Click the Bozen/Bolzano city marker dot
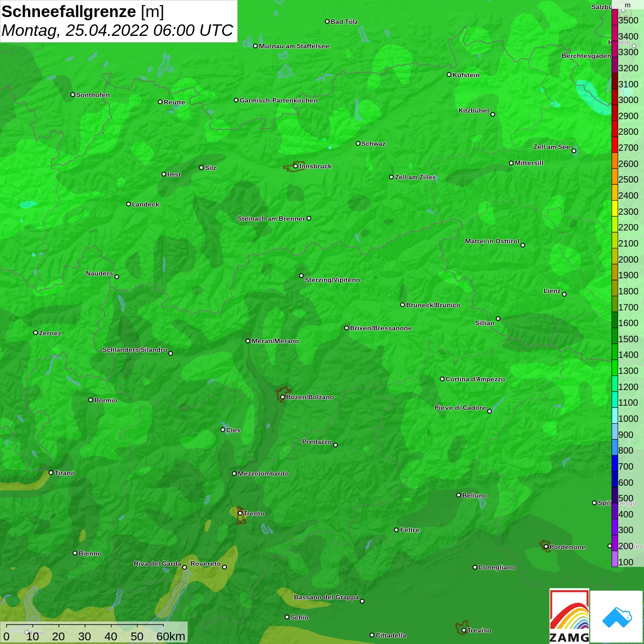The width and height of the screenshot is (644, 644). point(282,397)
